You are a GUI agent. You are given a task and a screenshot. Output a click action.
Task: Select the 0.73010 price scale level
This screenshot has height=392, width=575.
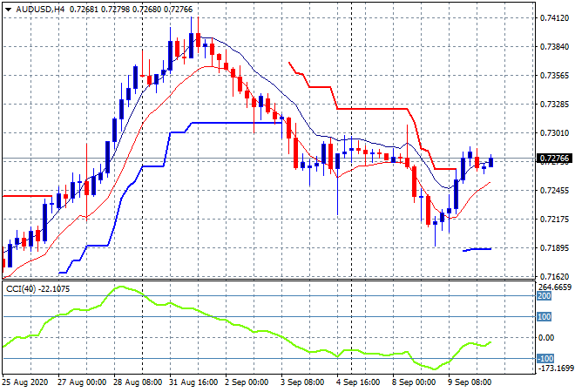(553, 132)
